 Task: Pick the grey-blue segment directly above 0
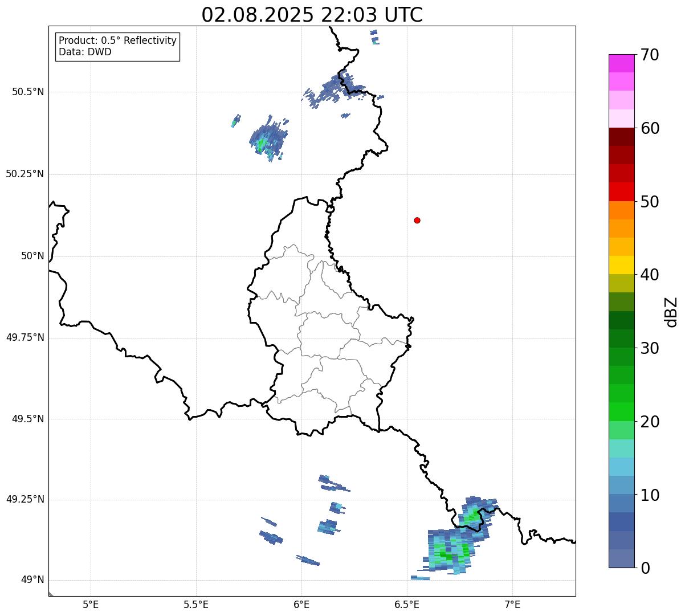(x=621, y=558)
